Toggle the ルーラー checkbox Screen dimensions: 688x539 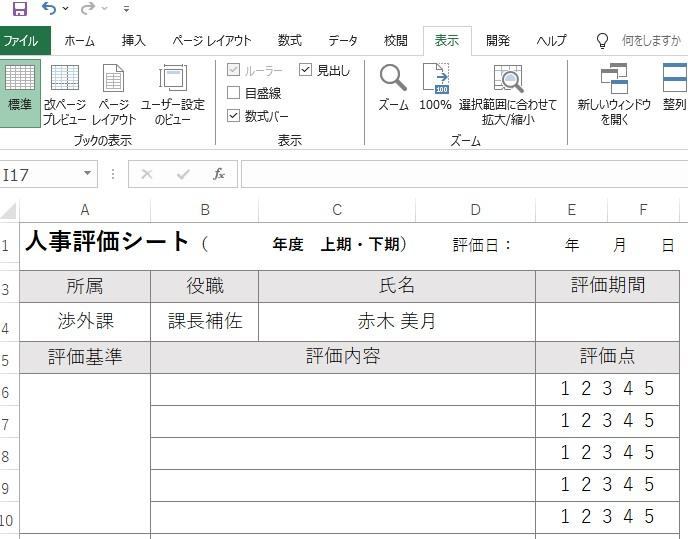(233, 70)
